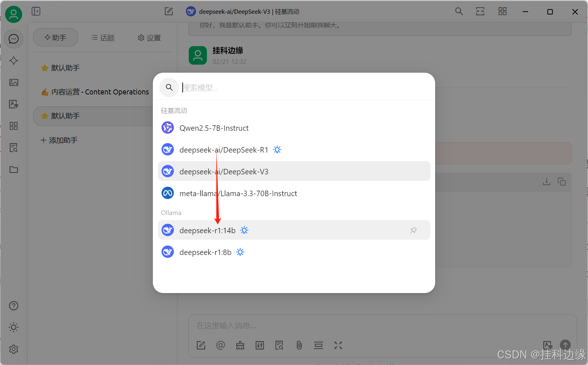Create a new topic with pencil icon

pyautogui.click(x=169, y=11)
